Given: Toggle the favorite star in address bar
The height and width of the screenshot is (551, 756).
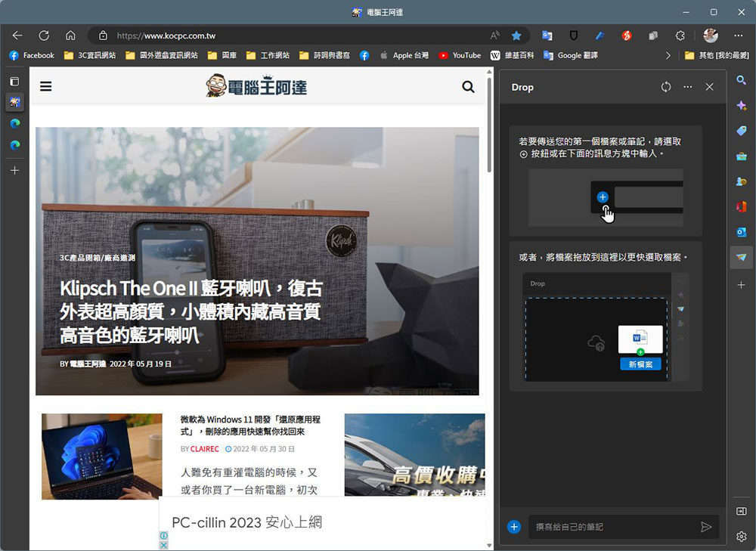Looking at the screenshot, I should pos(516,36).
